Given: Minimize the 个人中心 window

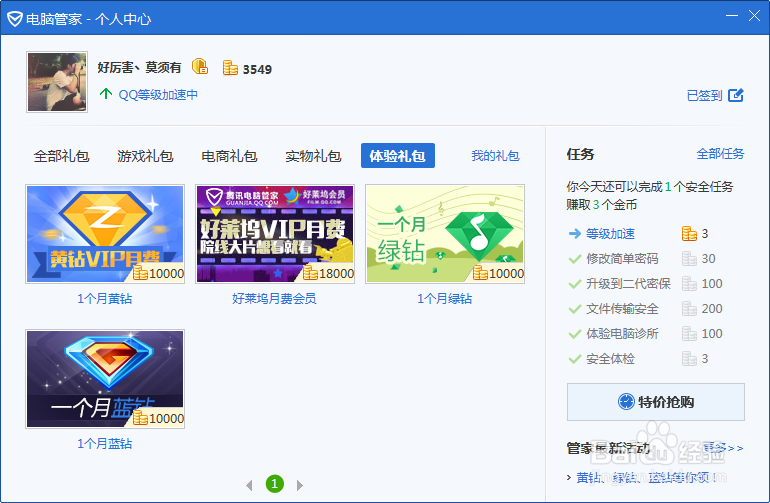Looking at the screenshot, I should coord(732,16).
